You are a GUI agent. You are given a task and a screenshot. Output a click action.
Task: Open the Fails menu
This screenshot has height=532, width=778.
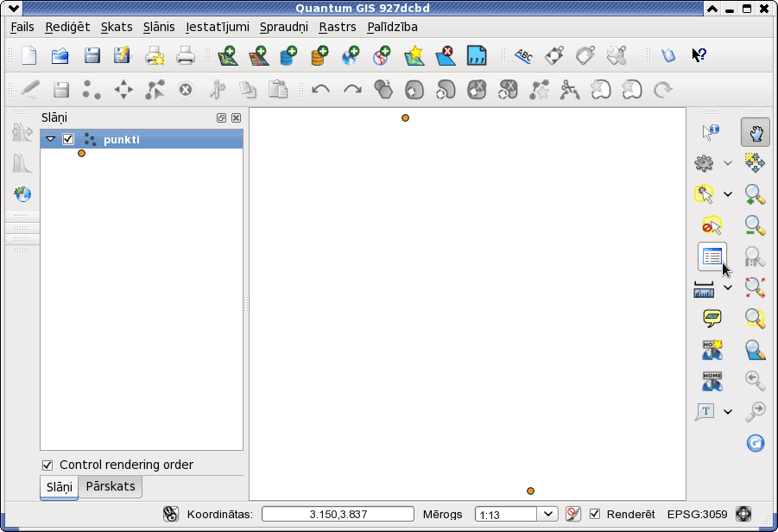coord(22,27)
